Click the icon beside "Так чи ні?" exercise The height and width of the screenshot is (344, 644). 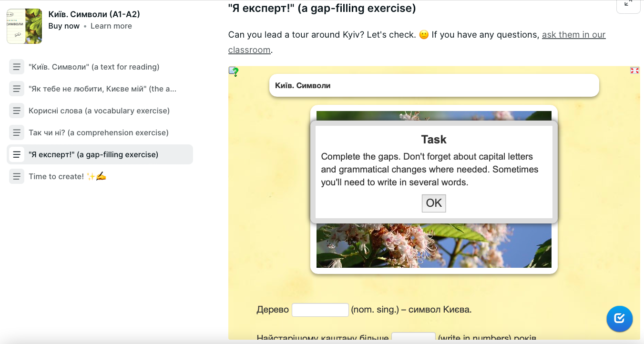(17, 132)
